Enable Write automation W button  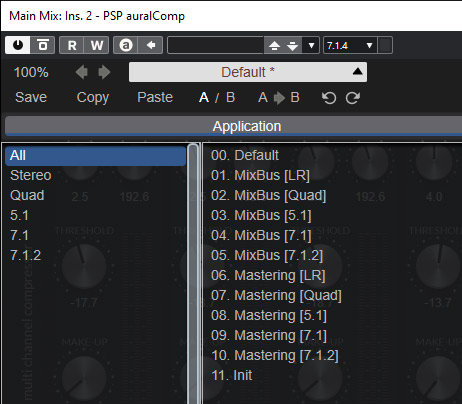[x=97, y=45]
